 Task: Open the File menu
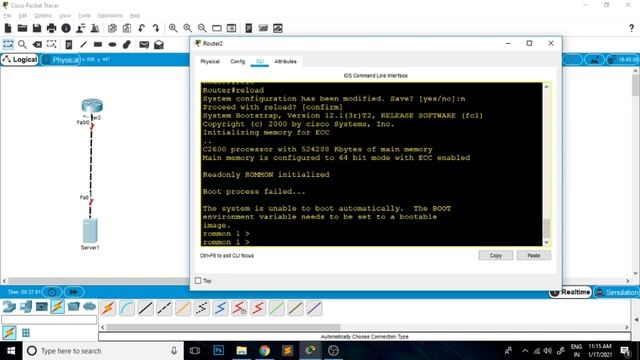[x=7, y=16]
